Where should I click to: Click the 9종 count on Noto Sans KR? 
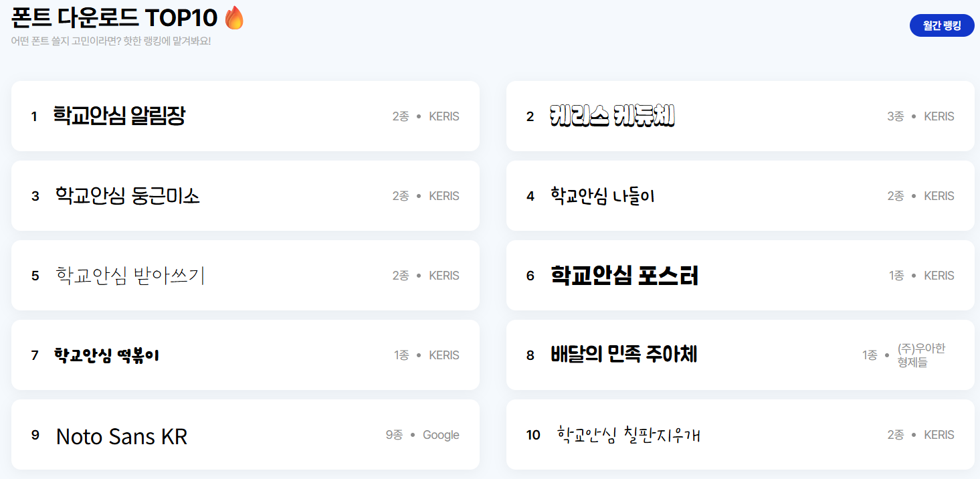click(394, 435)
